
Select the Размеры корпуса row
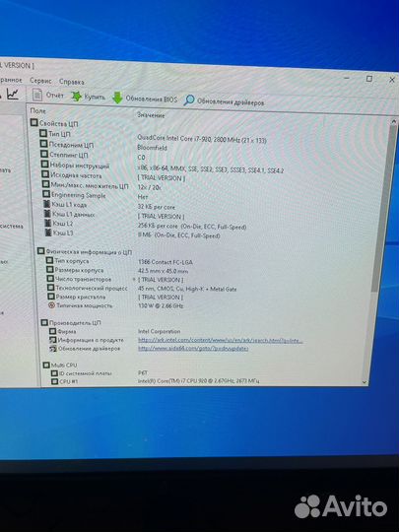pos(75,270)
